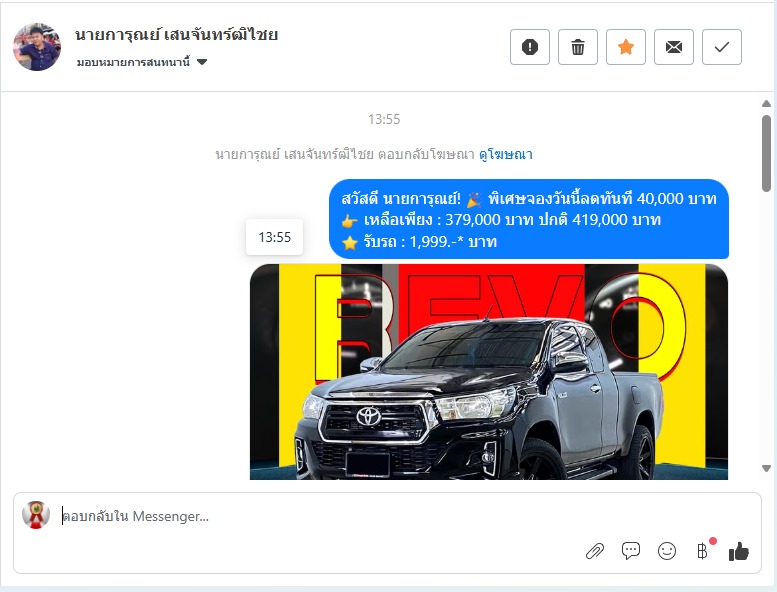Screen dimensions: 777x592
Task: Attach a file with paperclip icon
Action: click(595, 551)
